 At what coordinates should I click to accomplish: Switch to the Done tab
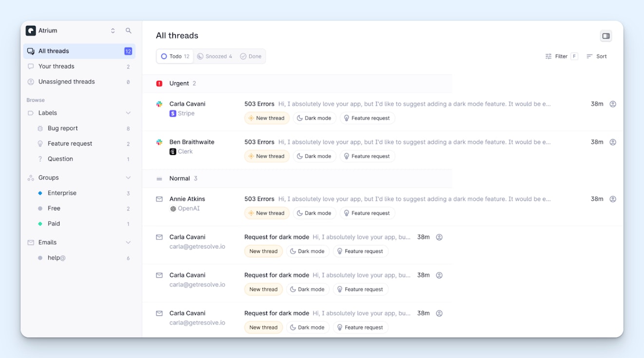click(x=251, y=57)
